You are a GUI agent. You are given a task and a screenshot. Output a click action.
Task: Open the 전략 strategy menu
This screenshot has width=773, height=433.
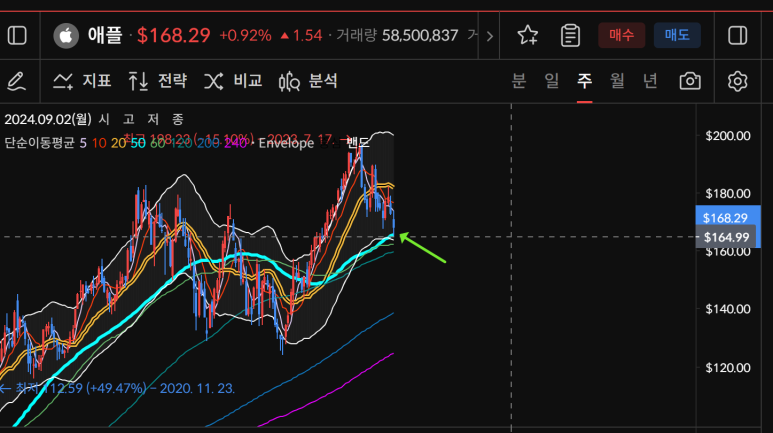158,81
